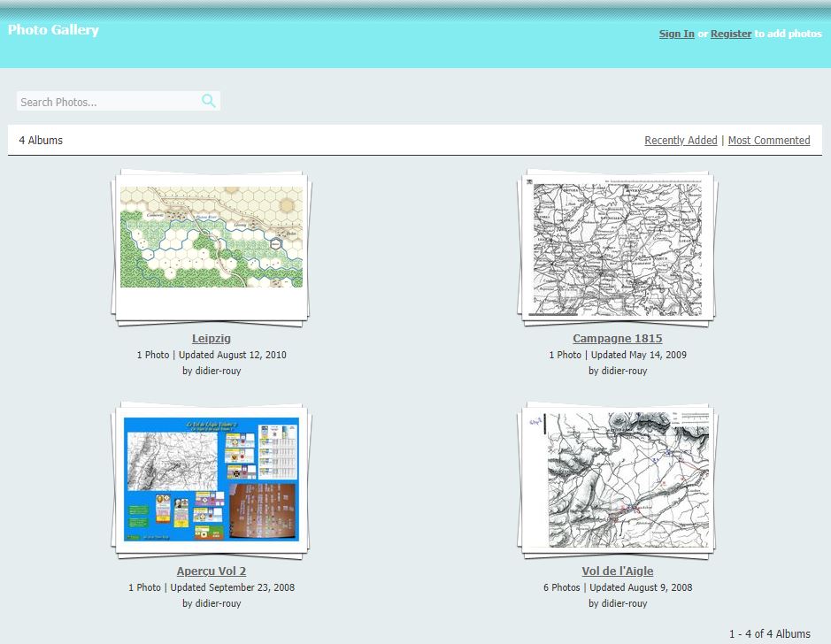Select the Aperçu Vol 2 album title

[211, 571]
